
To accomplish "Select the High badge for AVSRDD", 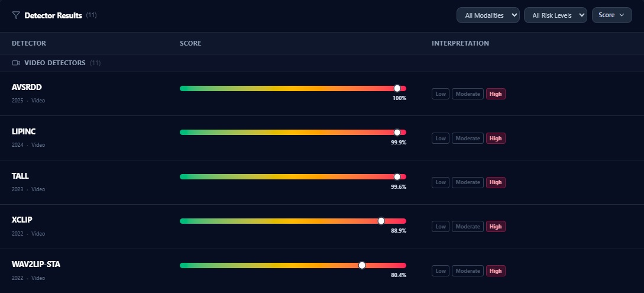I will pos(496,94).
